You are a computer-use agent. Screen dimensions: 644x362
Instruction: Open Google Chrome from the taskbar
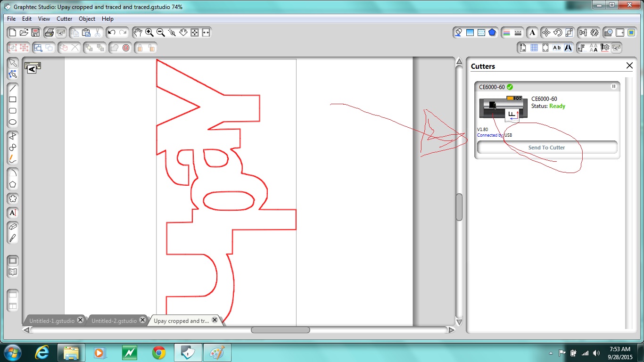pos(159,353)
